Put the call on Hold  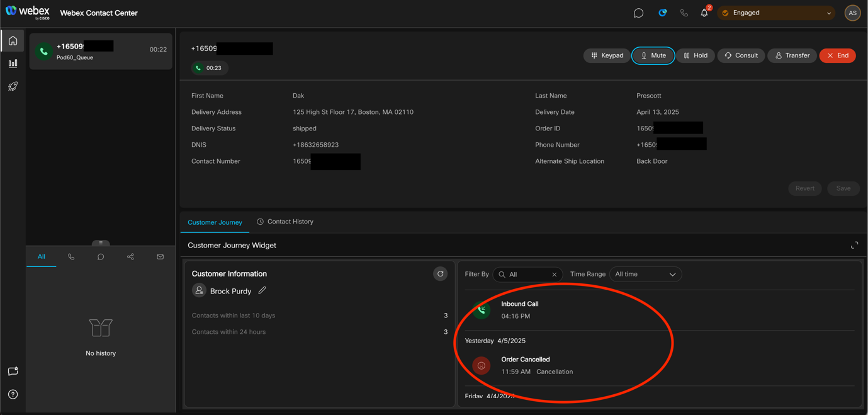click(x=696, y=55)
